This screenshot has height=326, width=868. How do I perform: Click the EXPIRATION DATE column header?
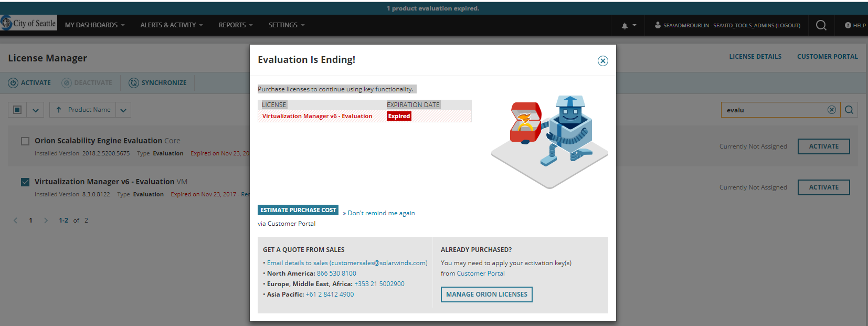click(413, 105)
